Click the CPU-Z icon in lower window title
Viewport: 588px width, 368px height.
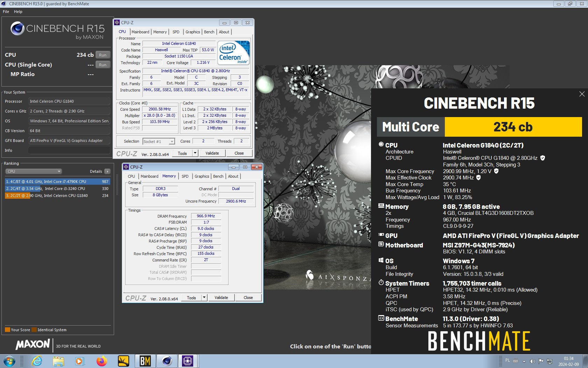pyautogui.click(x=126, y=167)
